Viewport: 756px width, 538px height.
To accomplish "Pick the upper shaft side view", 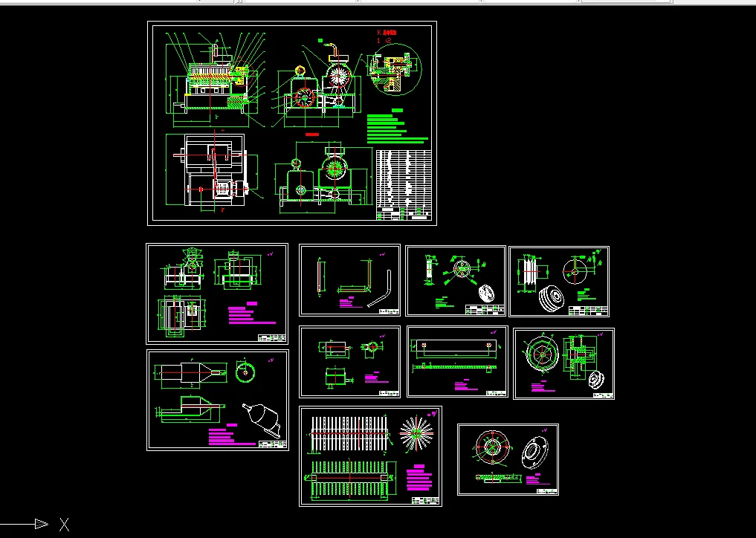I will point(335,349).
